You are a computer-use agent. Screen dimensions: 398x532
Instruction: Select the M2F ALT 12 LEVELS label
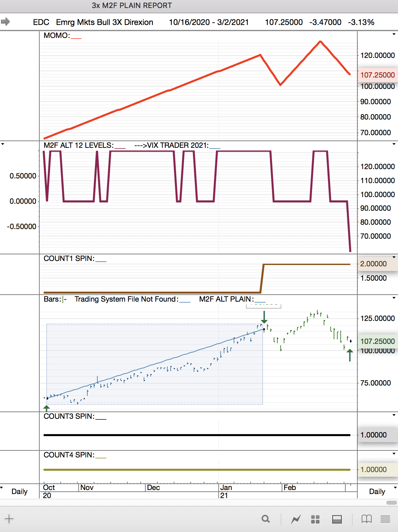pyautogui.click(x=79, y=145)
